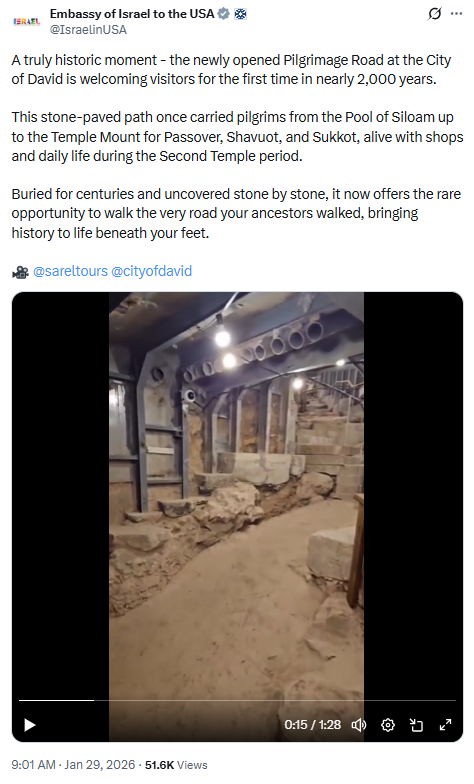This screenshot has width=474, height=784.
Task: Play the Pilgrimage Road video
Action: [30, 724]
